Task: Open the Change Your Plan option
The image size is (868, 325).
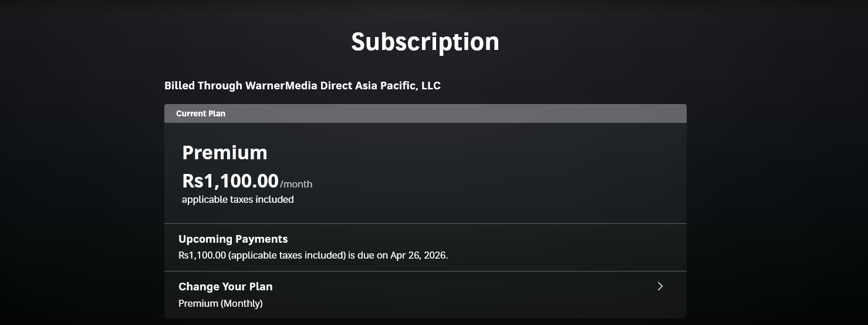Action: coord(225,287)
